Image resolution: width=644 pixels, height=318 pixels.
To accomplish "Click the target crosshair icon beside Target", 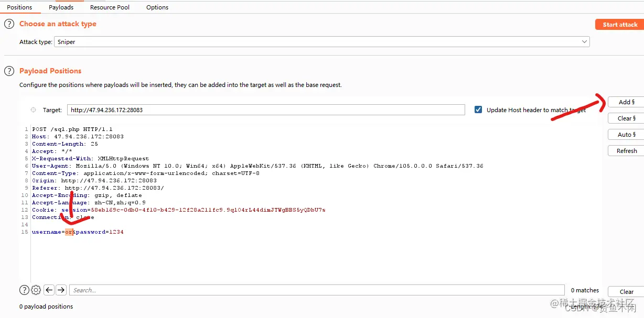I will [33, 110].
